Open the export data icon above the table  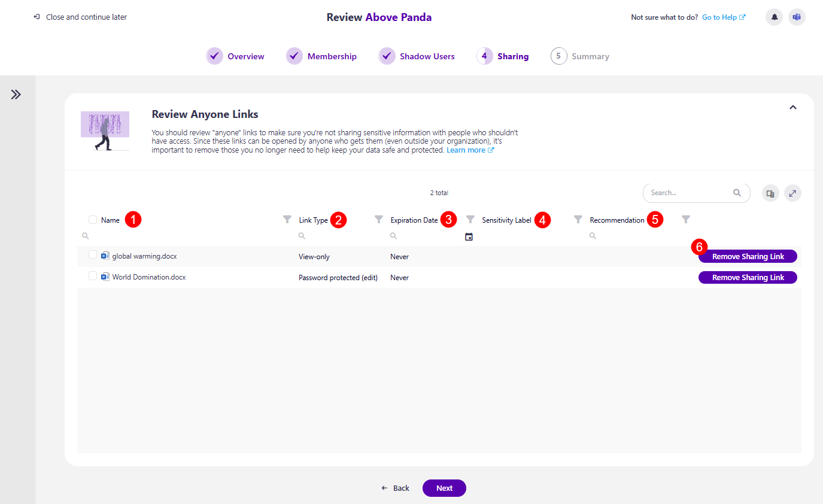point(770,193)
